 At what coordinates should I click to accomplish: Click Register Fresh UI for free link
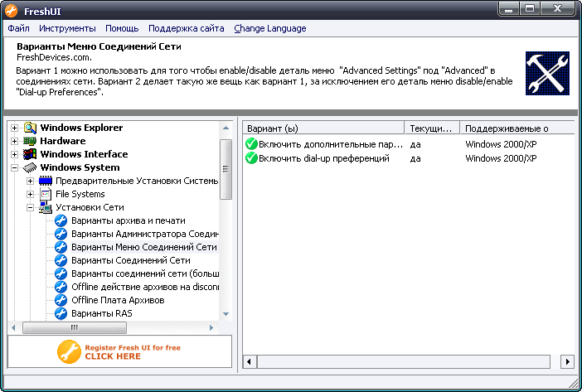133,352
